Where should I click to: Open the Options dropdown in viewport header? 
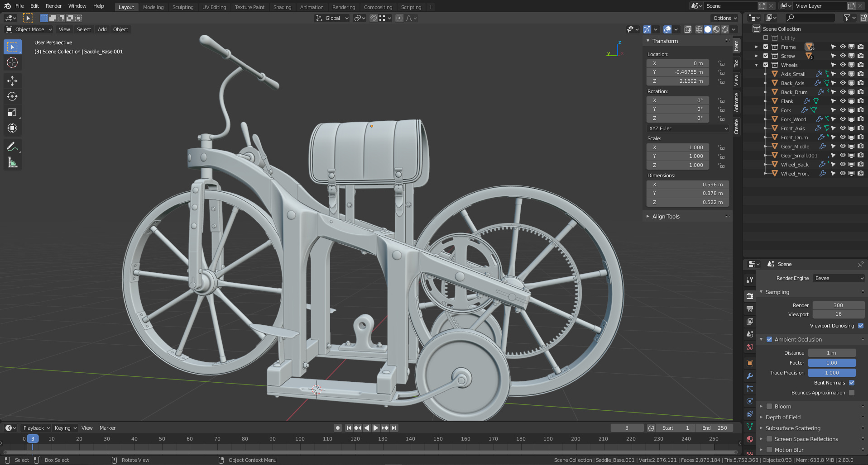point(725,18)
